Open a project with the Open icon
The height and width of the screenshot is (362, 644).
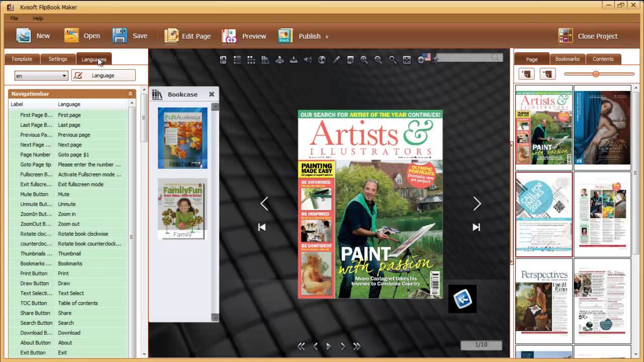coord(71,36)
